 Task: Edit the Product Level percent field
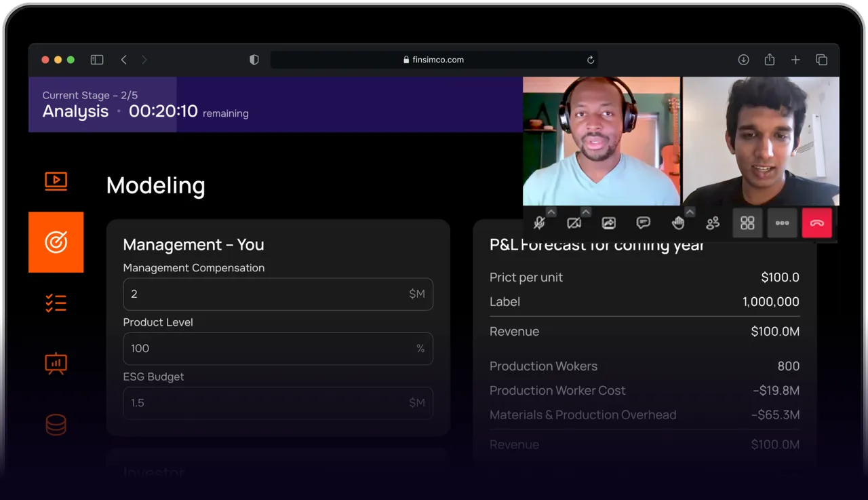click(278, 348)
